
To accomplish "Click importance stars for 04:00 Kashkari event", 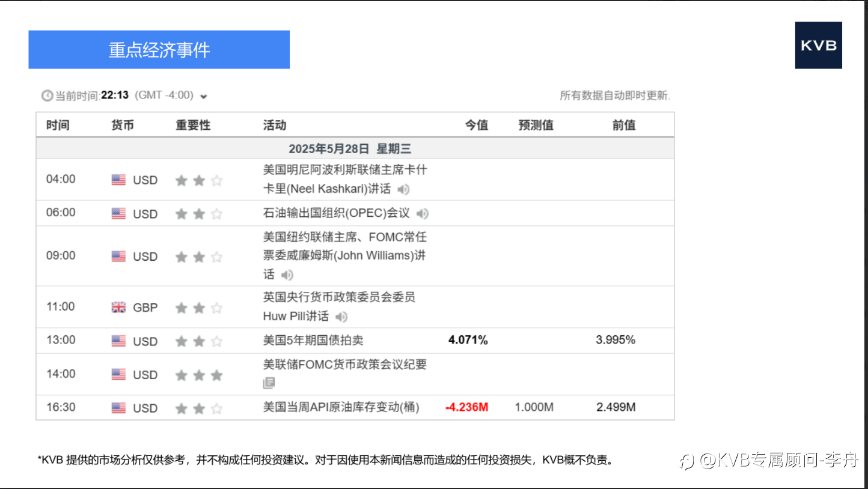I will [x=199, y=180].
